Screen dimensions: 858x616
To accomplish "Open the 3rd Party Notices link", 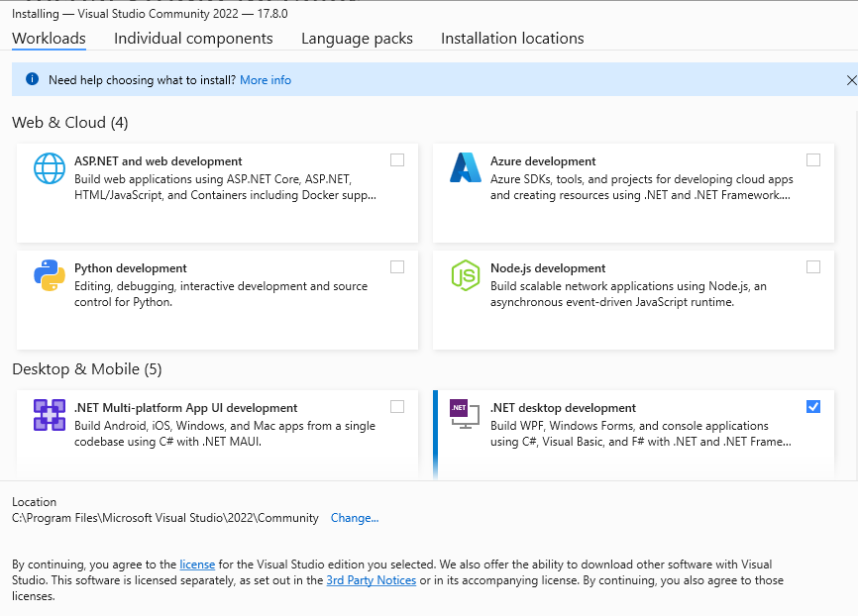I will pyautogui.click(x=371, y=580).
